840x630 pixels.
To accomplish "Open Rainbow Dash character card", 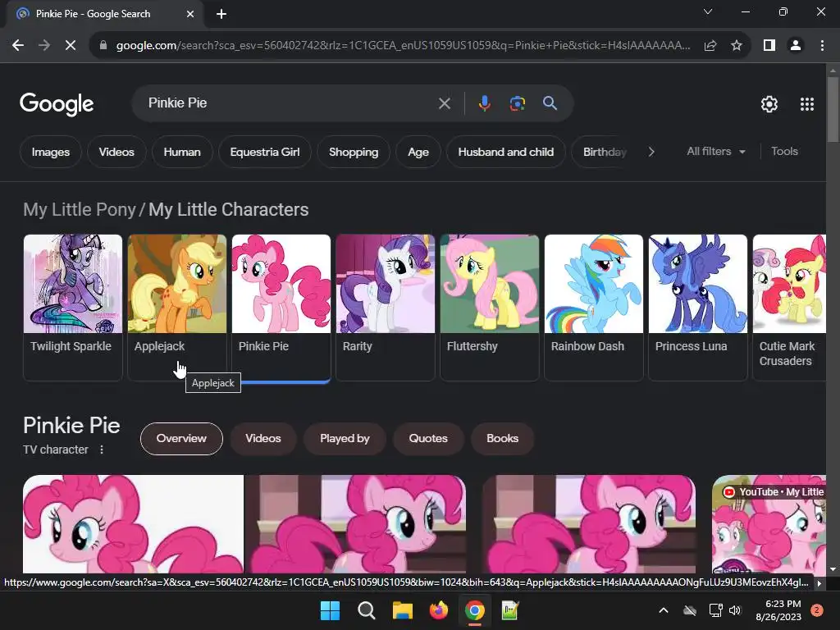I will point(594,308).
